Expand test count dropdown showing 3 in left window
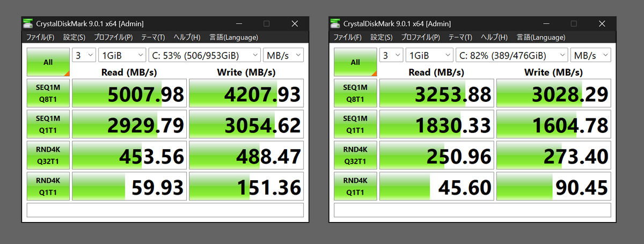 (x=84, y=55)
